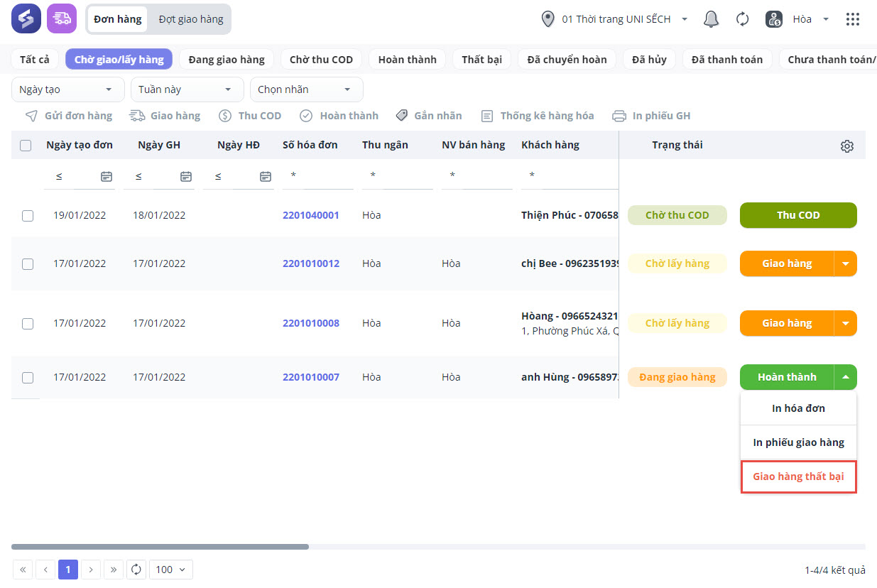Viewport: 877px width, 588px height.
Task: Click the purple delivery truck icon
Action: tap(62, 19)
